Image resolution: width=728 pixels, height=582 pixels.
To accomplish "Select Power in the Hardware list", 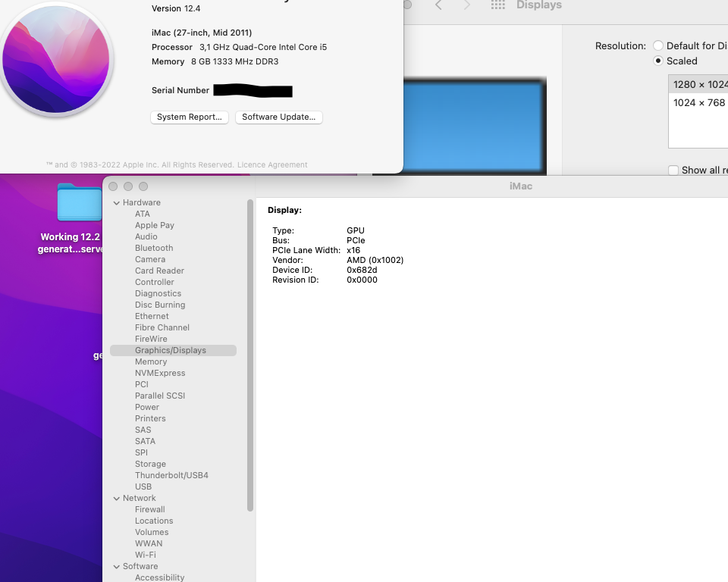I will 147,407.
